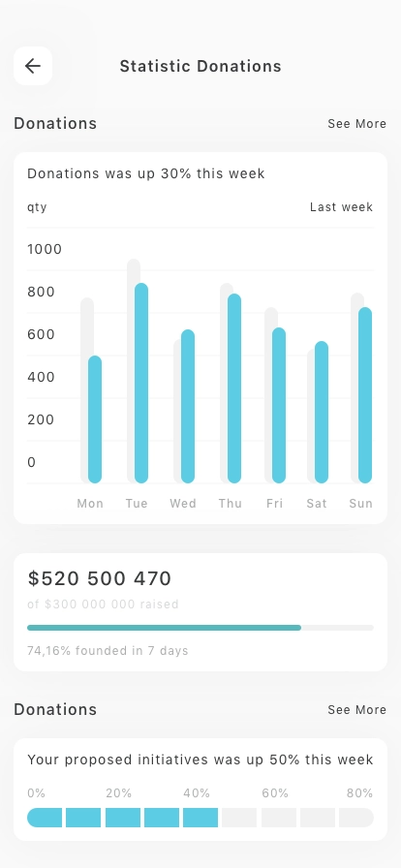401x868 pixels.
Task: Select the blue Monday bar
Action: (x=95, y=419)
